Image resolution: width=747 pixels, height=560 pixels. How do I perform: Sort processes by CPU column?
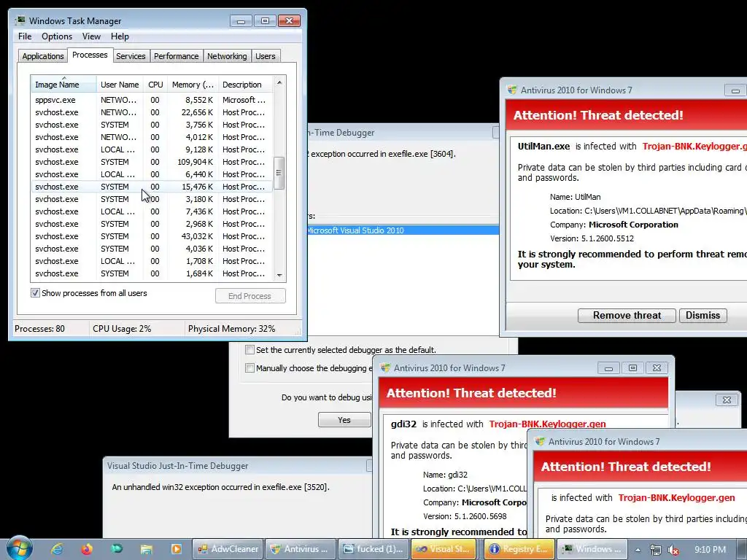(155, 85)
